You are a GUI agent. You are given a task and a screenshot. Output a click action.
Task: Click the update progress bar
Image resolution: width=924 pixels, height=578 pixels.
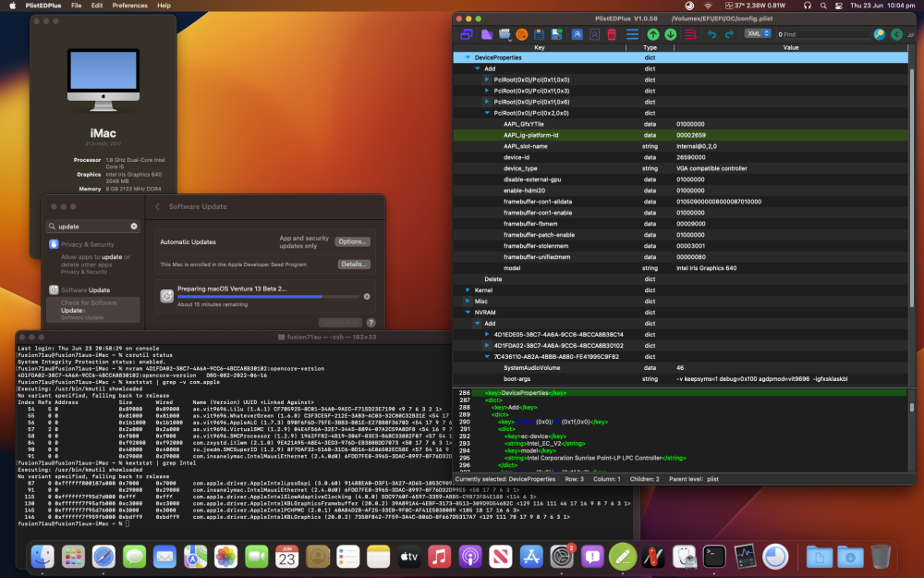268,297
